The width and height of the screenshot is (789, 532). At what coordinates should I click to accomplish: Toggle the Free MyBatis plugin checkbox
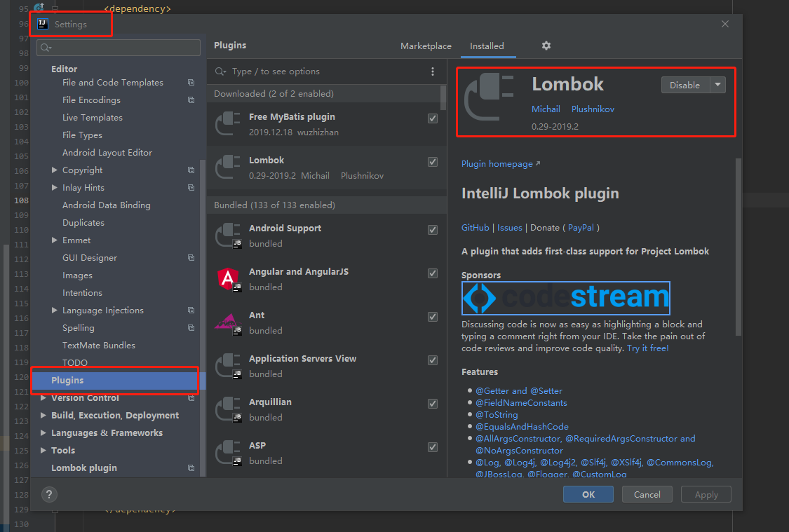tap(433, 118)
